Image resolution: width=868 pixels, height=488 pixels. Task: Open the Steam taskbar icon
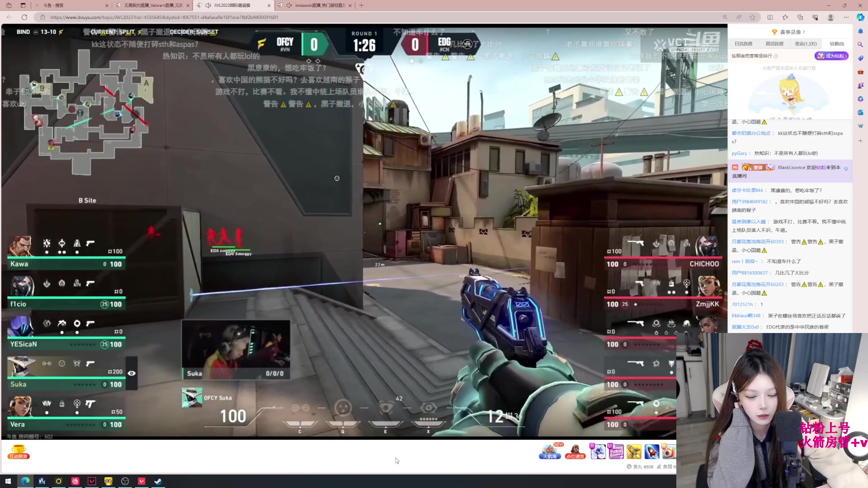point(158,481)
